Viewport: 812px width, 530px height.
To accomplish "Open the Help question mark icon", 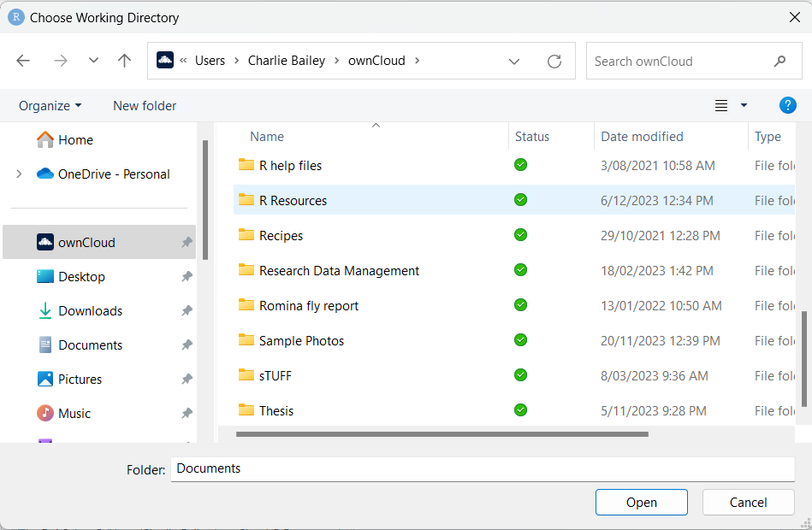I will [x=788, y=105].
